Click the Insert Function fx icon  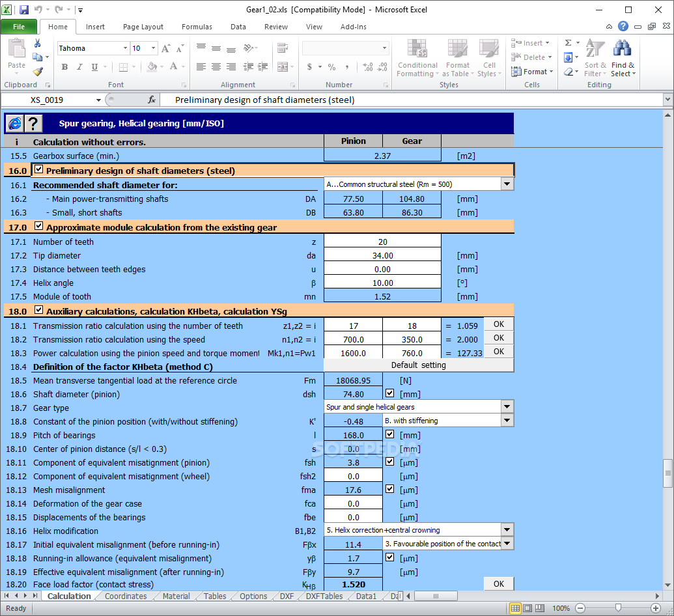151,100
